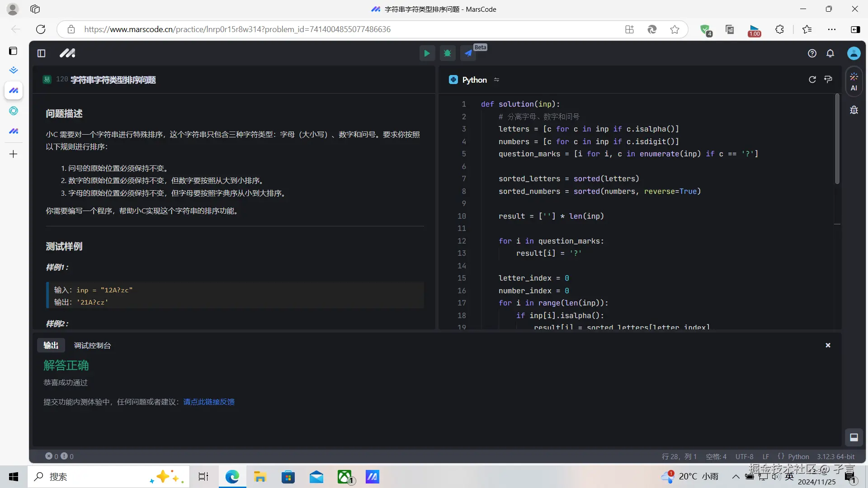This screenshot has height=488, width=868.
Task: Toggle the browser sidebar pane
Action: pyautogui.click(x=855, y=29)
